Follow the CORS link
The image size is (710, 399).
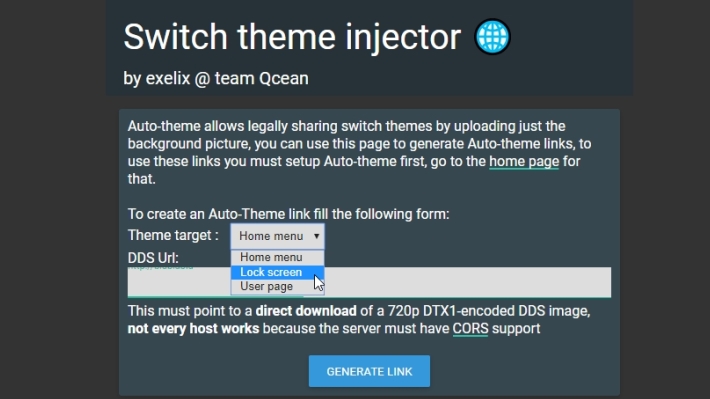pyautogui.click(x=470, y=328)
